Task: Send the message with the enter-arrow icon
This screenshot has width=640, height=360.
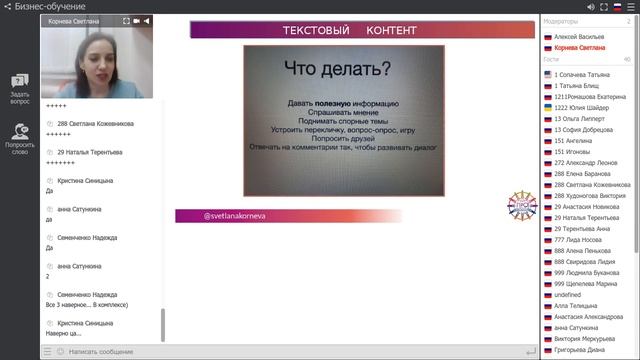Action: (531, 351)
